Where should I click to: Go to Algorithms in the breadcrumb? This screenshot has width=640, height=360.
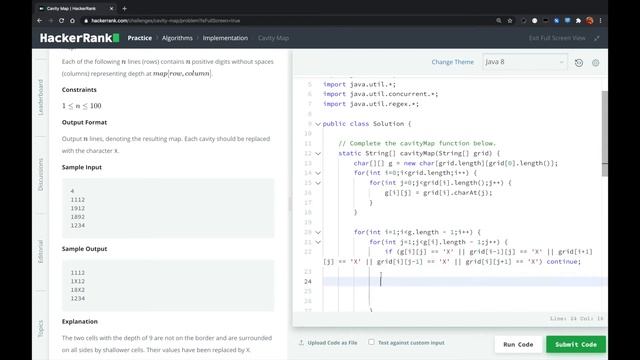click(177, 38)
